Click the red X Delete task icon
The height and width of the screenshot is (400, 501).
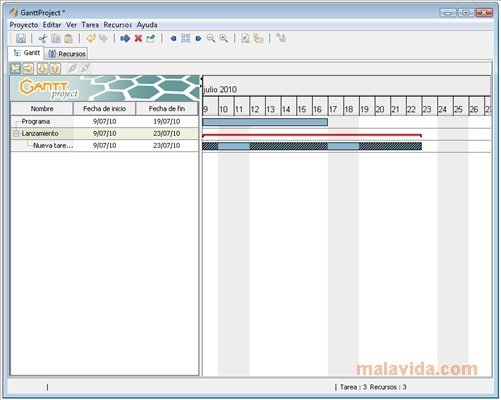(138, 38)
